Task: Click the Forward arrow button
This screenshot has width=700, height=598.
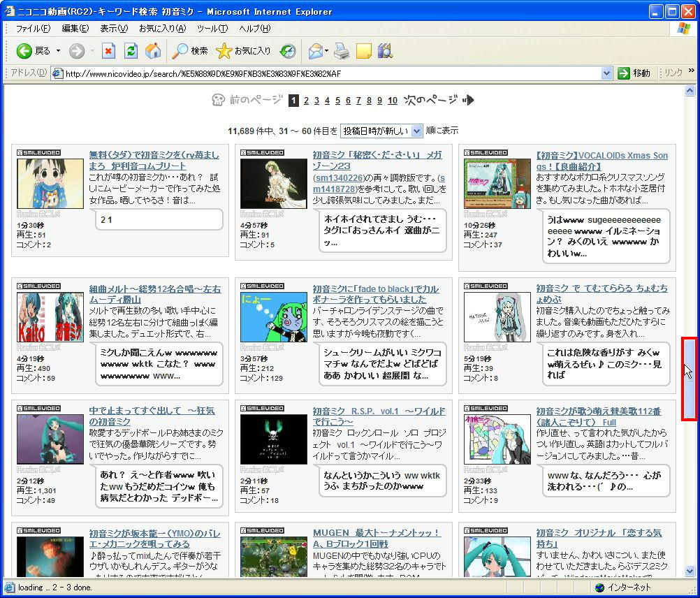Action: click(x=77, y=51)
